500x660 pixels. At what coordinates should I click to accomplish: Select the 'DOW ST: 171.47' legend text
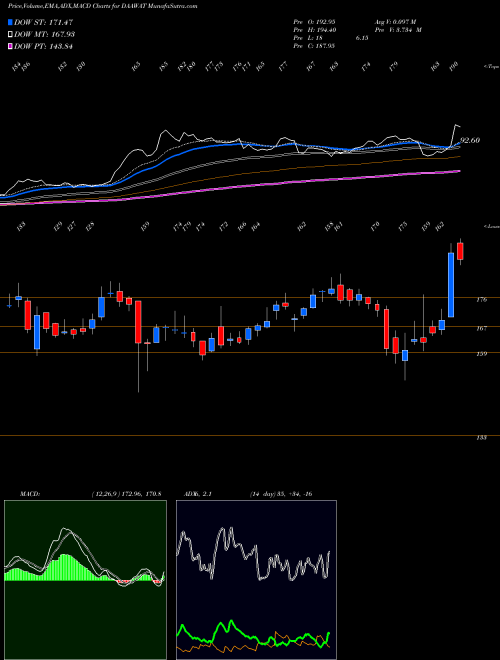tap(43, 22)
